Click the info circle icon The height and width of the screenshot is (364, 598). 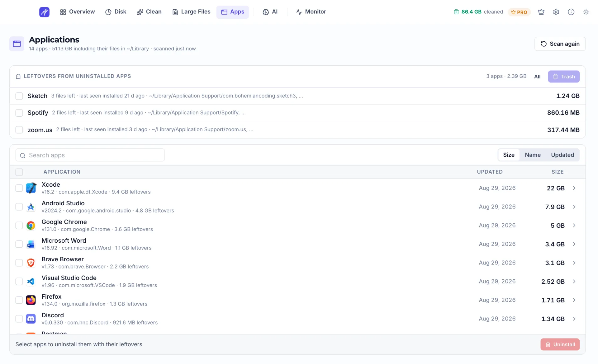pyautogui.click(x=571, y=12)
